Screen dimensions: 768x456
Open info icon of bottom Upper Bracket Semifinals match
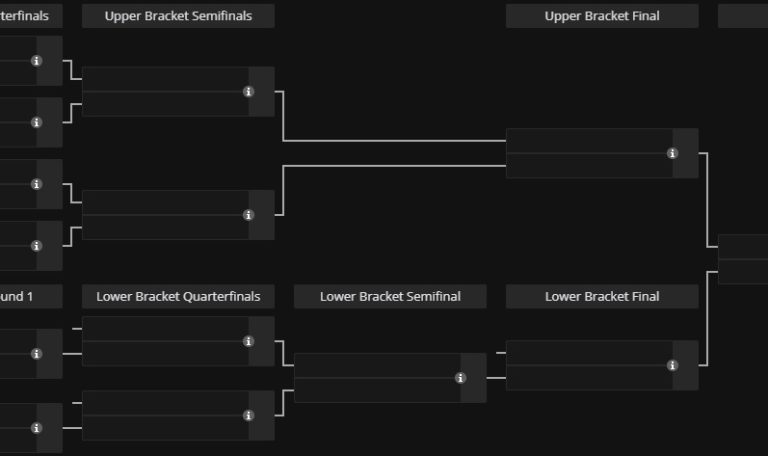pyautogui.click(x=248, y=215)
